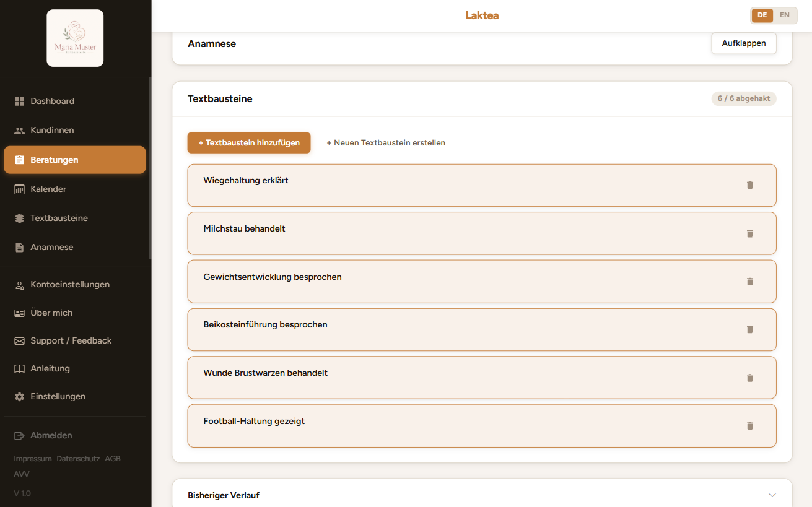Click trash icon beside Beikosteinführung besprochen
Image resolution: width=812 pixels, height=507 pixels.
point(749,329)
